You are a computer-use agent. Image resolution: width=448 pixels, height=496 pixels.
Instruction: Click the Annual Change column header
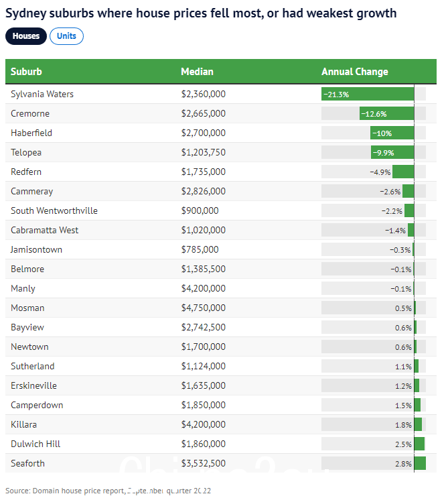(x=355, y=72)
